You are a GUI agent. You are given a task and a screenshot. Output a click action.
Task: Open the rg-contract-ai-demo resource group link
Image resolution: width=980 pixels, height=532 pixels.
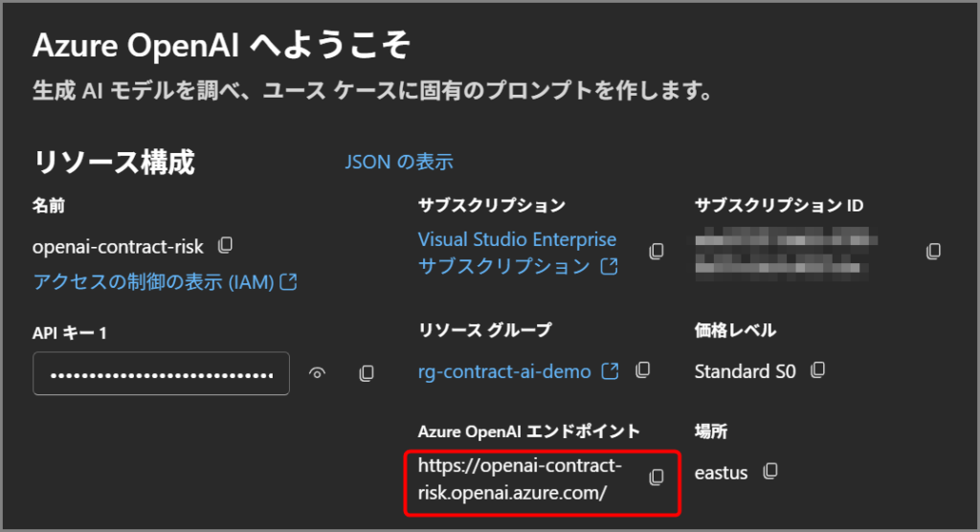coord(504,371)
